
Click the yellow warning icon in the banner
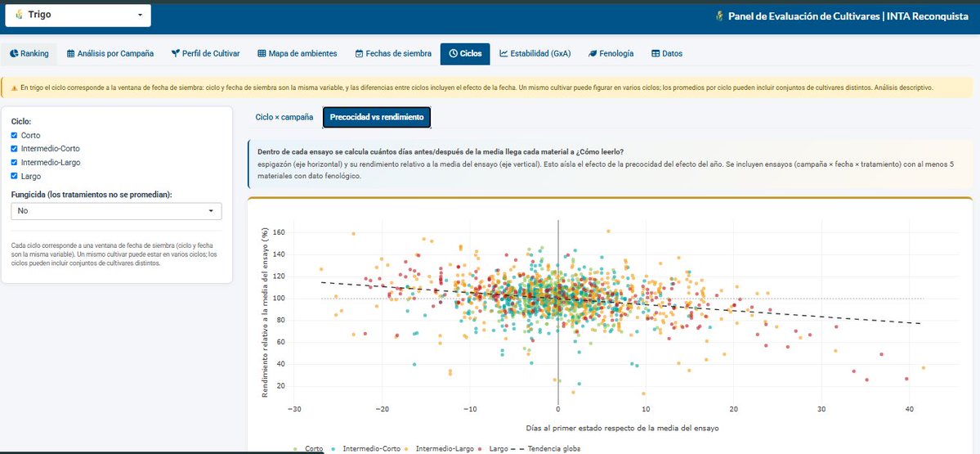pyautogui.click(x=14, y=88)
